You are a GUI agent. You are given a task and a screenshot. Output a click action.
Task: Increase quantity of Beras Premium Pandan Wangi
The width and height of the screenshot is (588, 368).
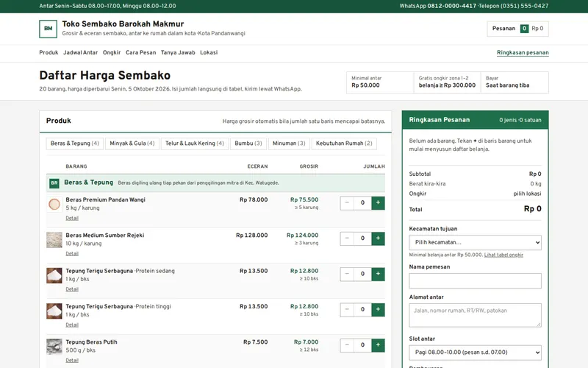pos(378,203)
